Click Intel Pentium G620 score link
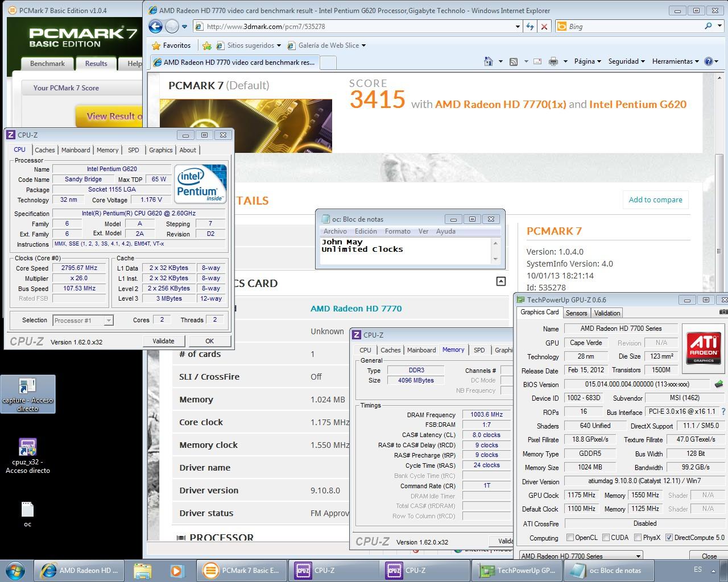 click(638, 104)
